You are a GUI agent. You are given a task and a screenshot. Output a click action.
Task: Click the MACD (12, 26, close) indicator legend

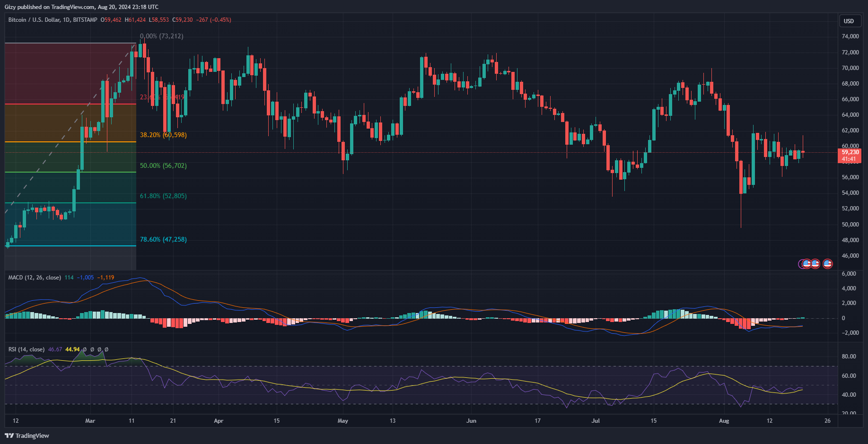(x=35, y=278)
